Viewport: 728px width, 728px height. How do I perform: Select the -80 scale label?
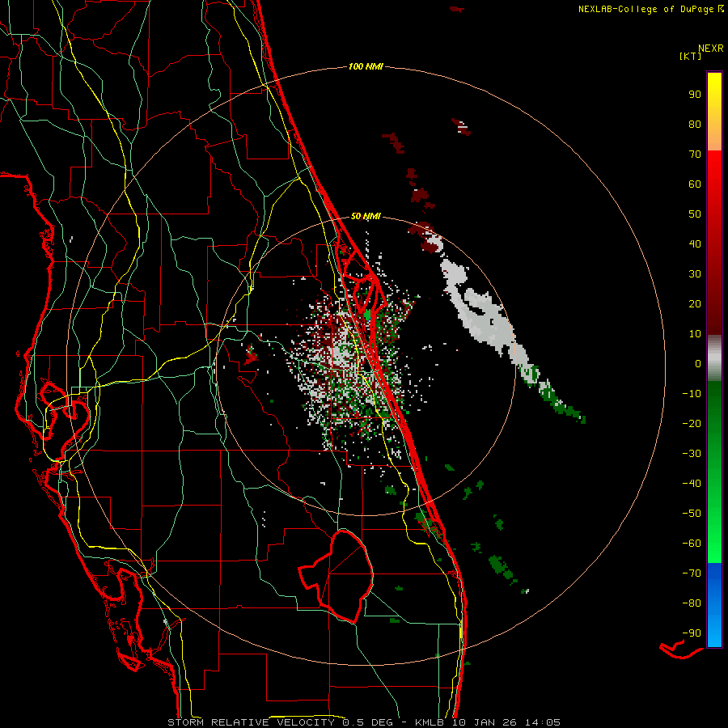(692, 603)
